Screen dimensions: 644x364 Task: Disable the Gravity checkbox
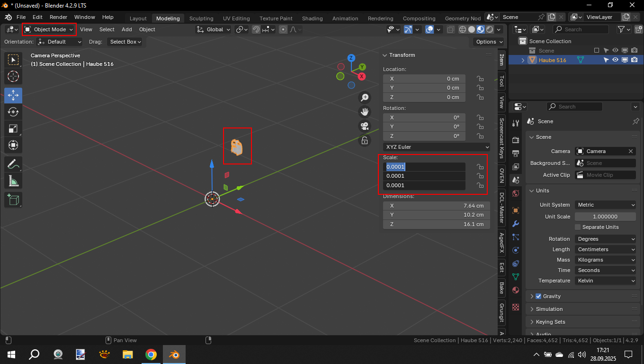point(538,296)
